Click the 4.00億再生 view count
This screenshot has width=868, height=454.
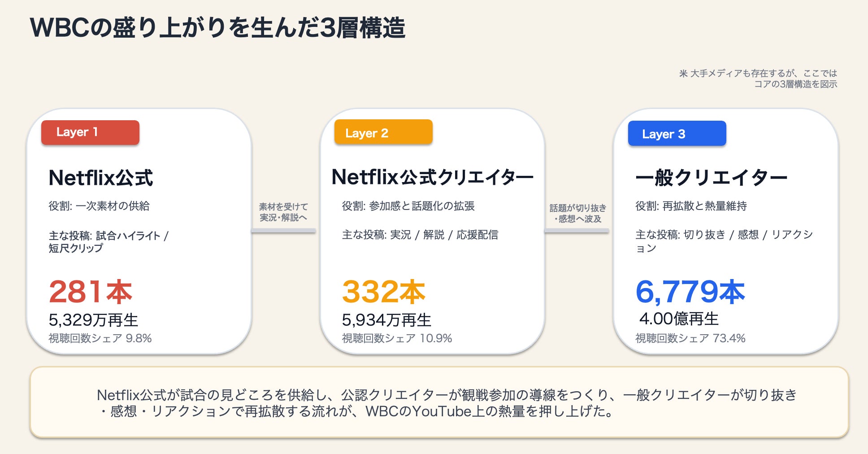click(679, 319)
